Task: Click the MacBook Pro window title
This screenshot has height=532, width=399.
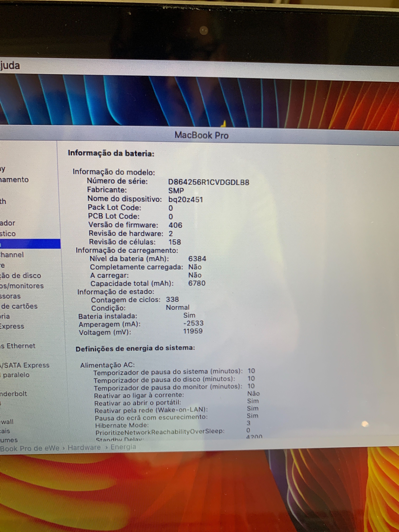Action: pyautogui.click(x=201, y=135)
